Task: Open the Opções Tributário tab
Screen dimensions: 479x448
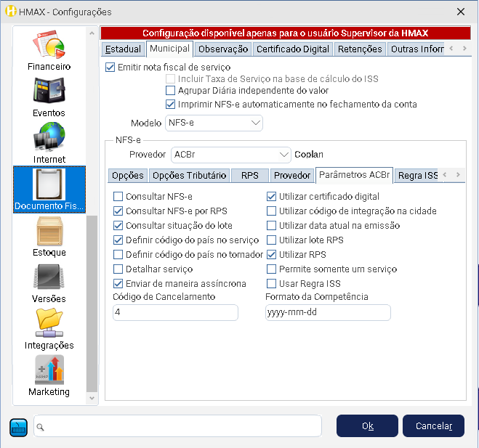Action: click(x=189, y=176)
